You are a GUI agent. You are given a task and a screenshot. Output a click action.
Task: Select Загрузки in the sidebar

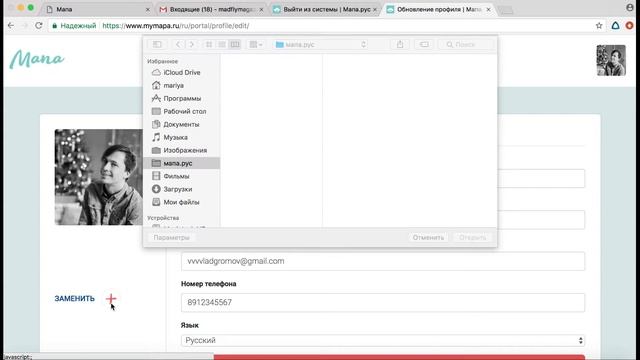(182, 189)
